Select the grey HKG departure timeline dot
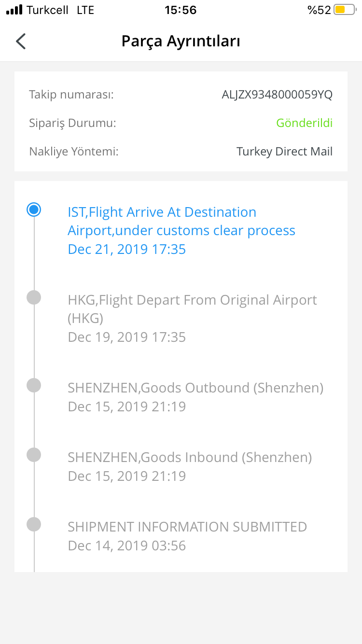This screenshot has height=644, width=362. click(34, 297)
